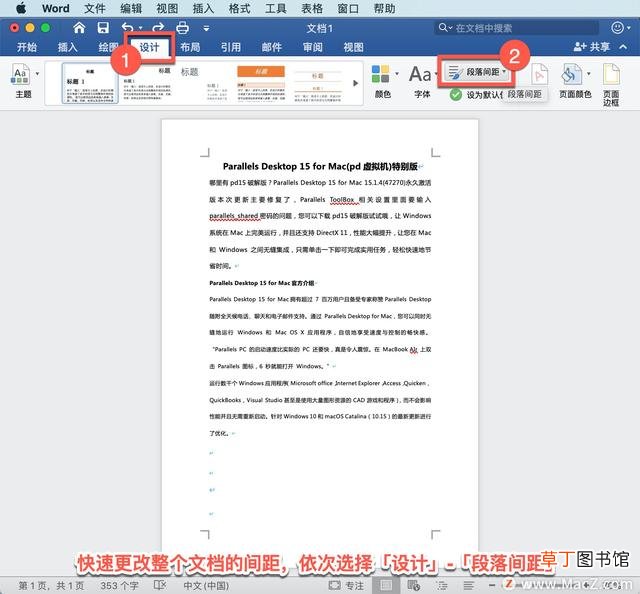Image resolution: width=640 pixels, height=594 pixels.
Task: Toggle the 专注 focus mode
Action: click(347, 585)
